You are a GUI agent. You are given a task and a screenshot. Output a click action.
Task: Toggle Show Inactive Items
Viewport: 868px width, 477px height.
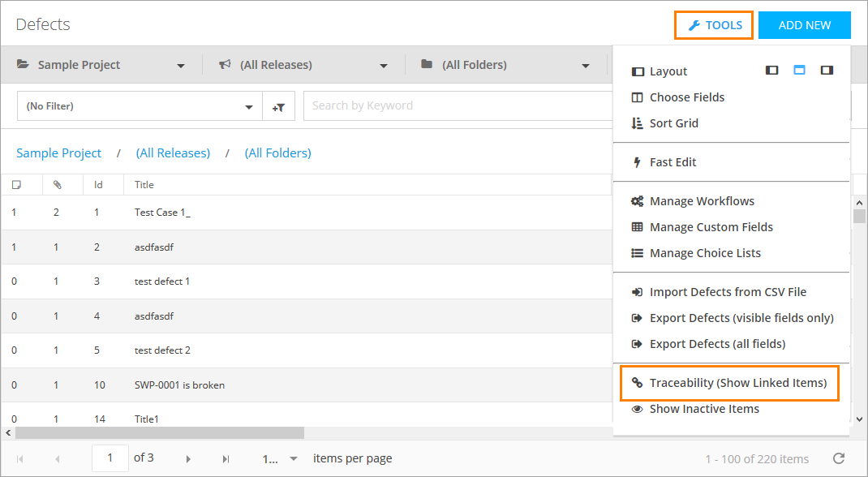(695, 409)
